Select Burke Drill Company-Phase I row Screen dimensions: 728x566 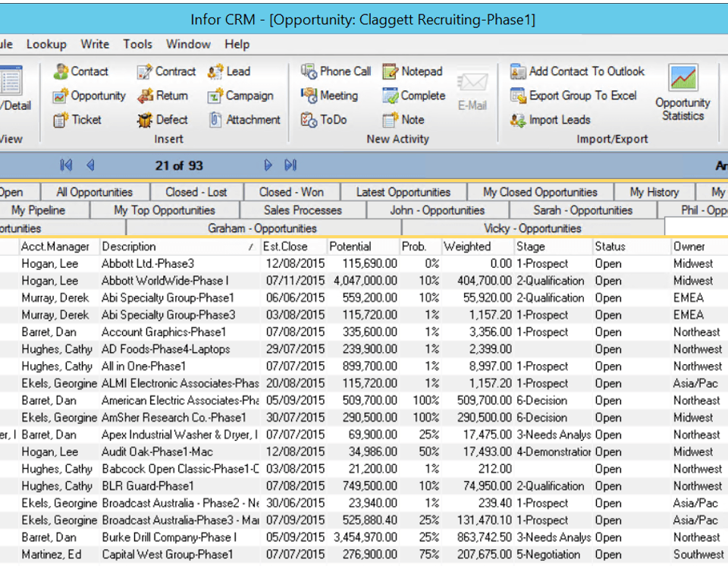coord(364,537)
